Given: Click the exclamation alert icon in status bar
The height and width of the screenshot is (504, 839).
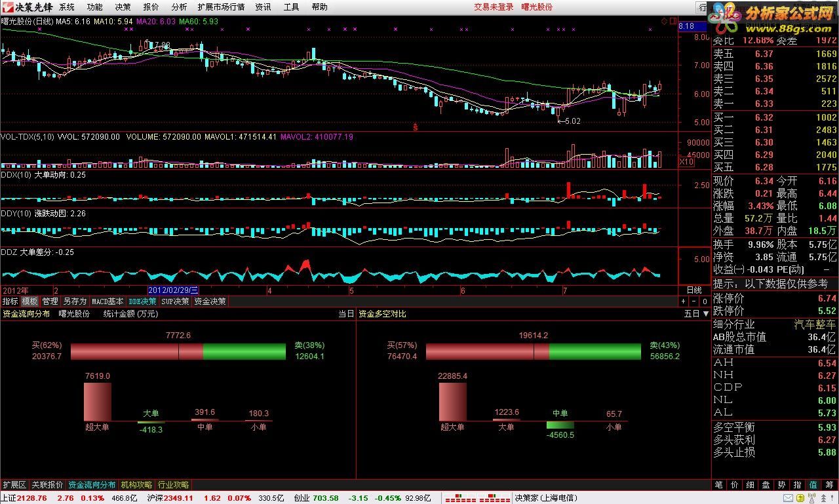Looking at the screenshot, I should coord(832,498).
